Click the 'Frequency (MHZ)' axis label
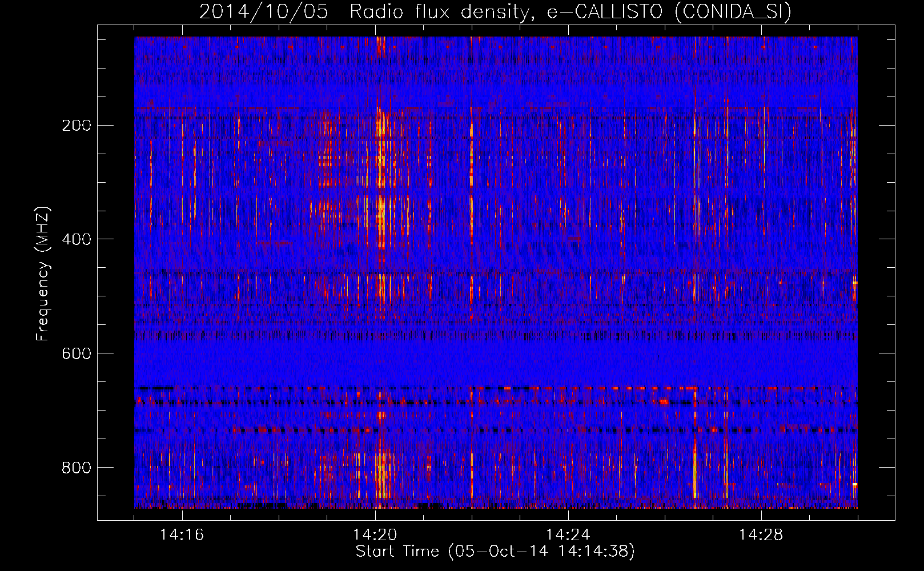The image size is (924, 571). (43, 274)
